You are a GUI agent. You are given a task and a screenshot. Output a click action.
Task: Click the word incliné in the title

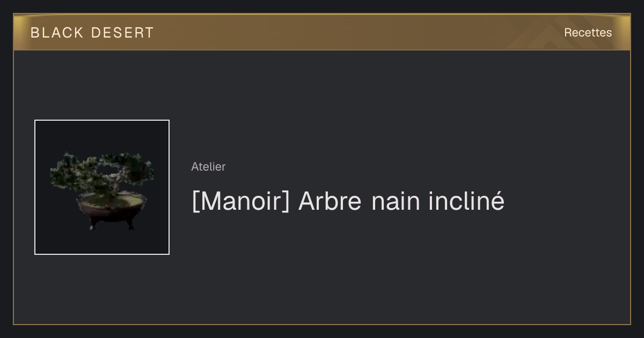tap(466, 201)
